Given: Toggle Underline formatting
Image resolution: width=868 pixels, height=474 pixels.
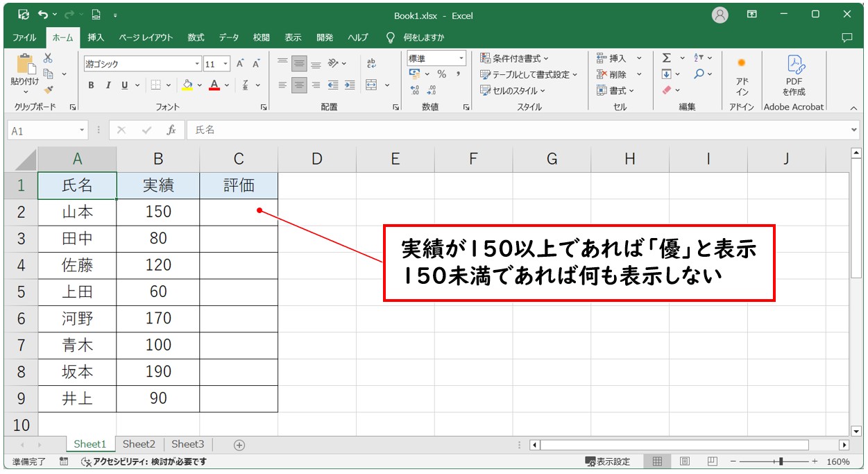Looking at the screenshot, I should click(x=125, y=85).
